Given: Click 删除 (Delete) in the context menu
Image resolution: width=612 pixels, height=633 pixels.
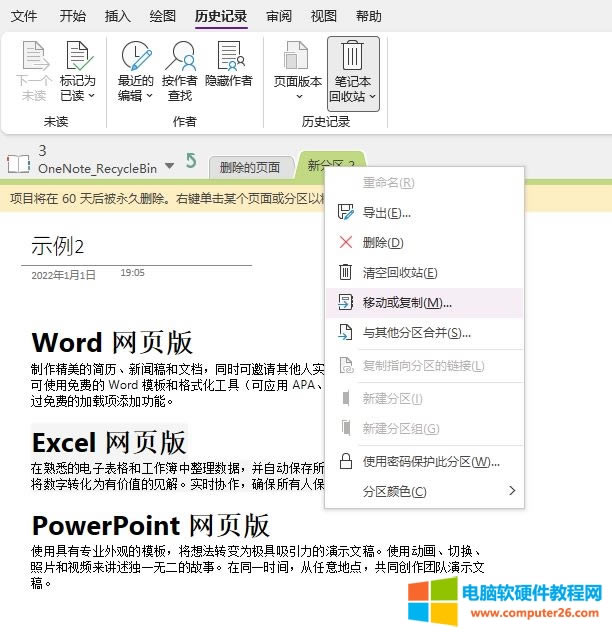Looking at the screenshot, I should 383,242.
